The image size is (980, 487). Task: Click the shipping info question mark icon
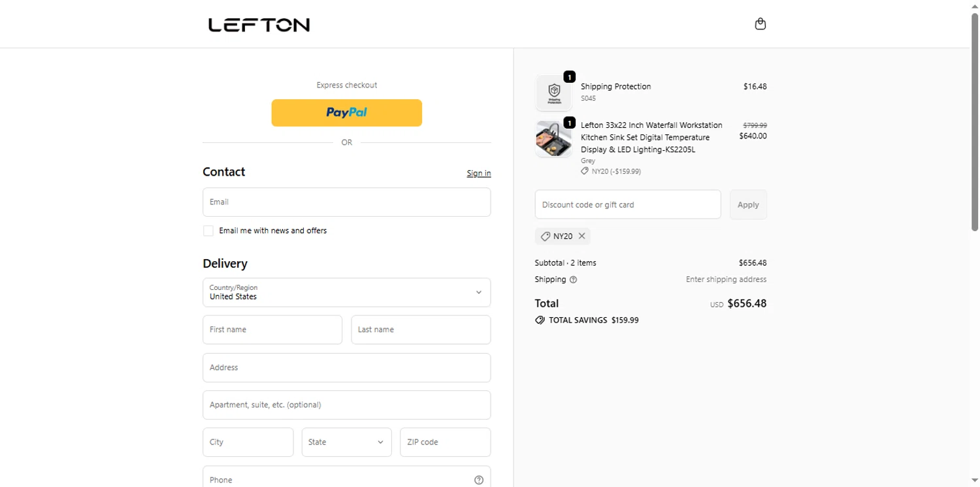(573, 279)
